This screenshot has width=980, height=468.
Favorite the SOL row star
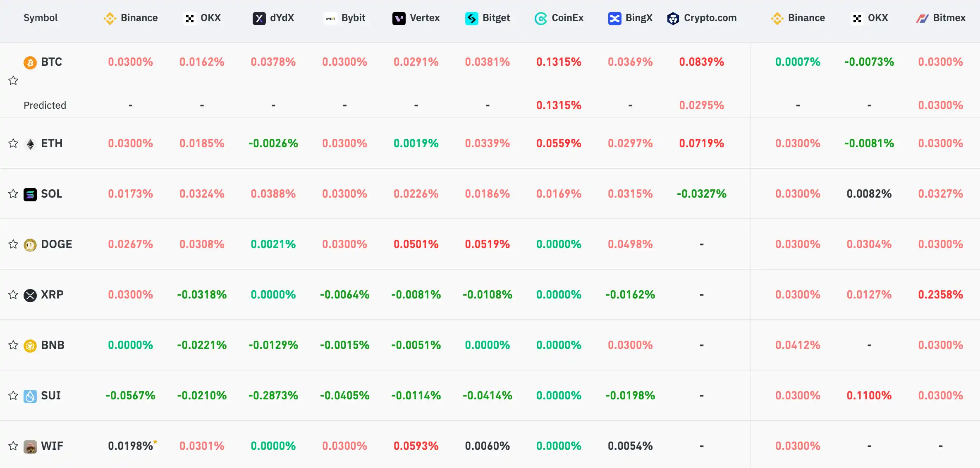[13, 194]
